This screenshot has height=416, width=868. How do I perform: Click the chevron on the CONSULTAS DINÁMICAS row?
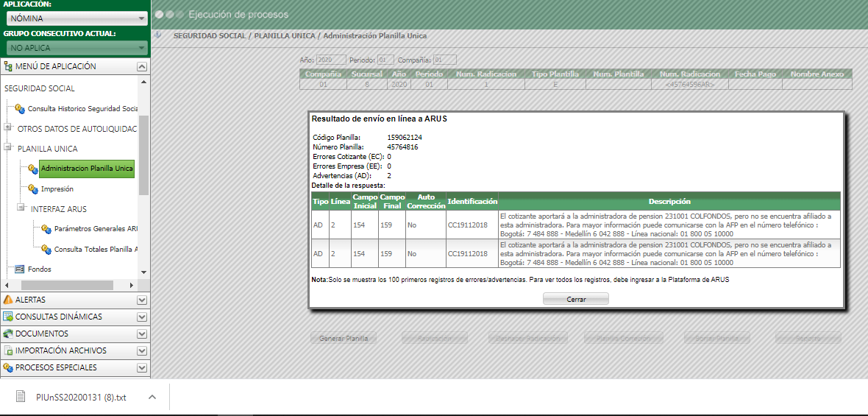(x=142, y=317)
